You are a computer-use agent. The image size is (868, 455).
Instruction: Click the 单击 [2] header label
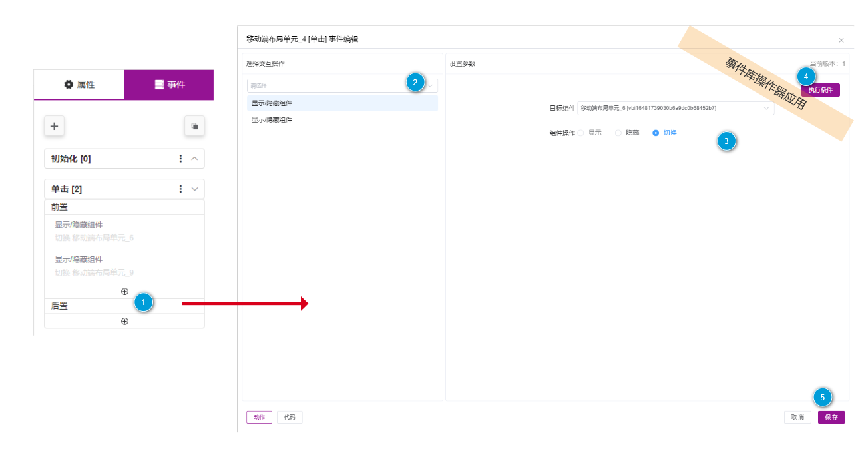[x=67, y=189]
